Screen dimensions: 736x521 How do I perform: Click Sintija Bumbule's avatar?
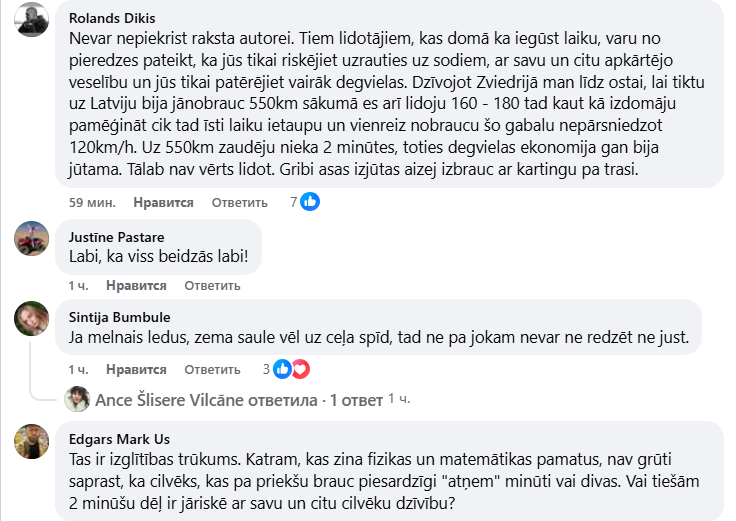coord(33,320)
